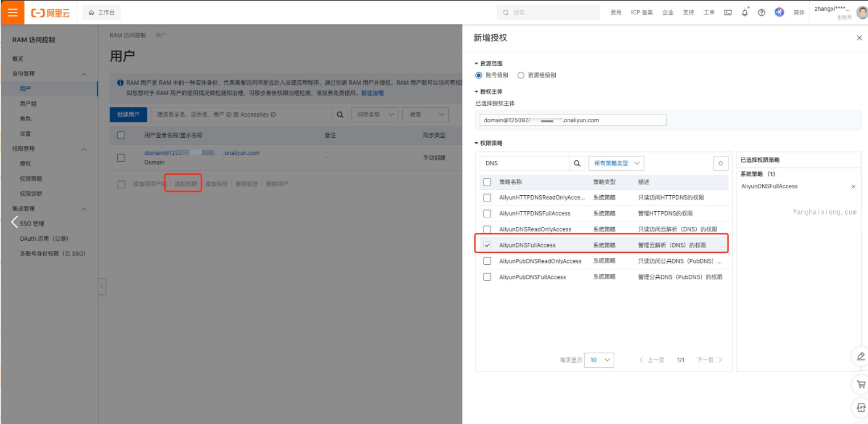This screenshot has height=424, width=868.
Task: Uncheck AliyunDNSFullAccess policy
Action: 487,245
